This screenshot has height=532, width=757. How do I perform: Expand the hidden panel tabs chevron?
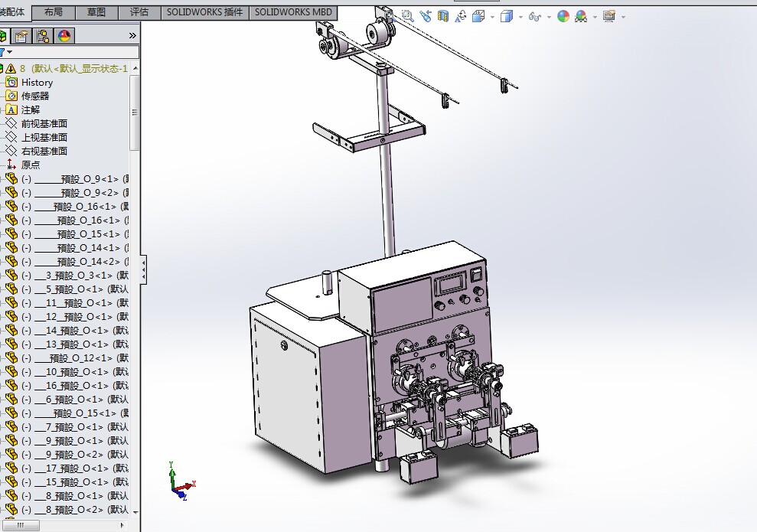tap(132, 36)
